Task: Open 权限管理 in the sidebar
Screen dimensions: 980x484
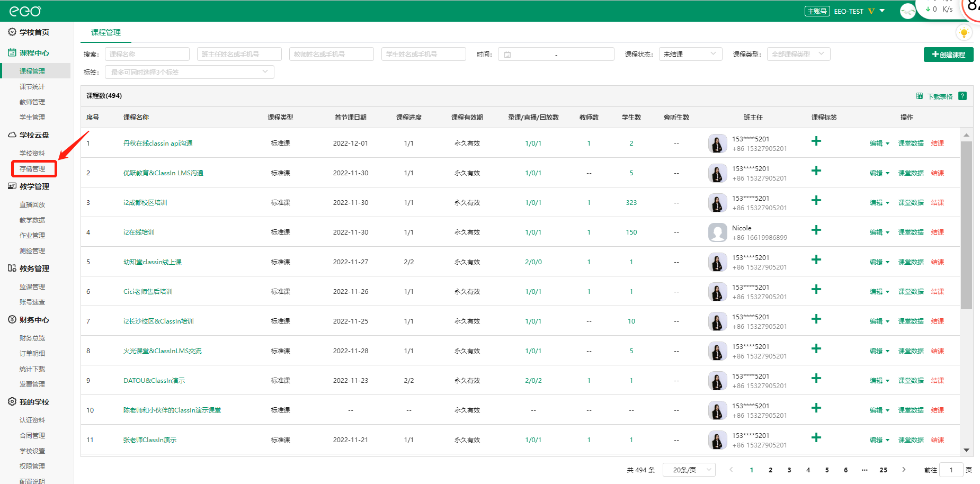Action: point(32,467)
